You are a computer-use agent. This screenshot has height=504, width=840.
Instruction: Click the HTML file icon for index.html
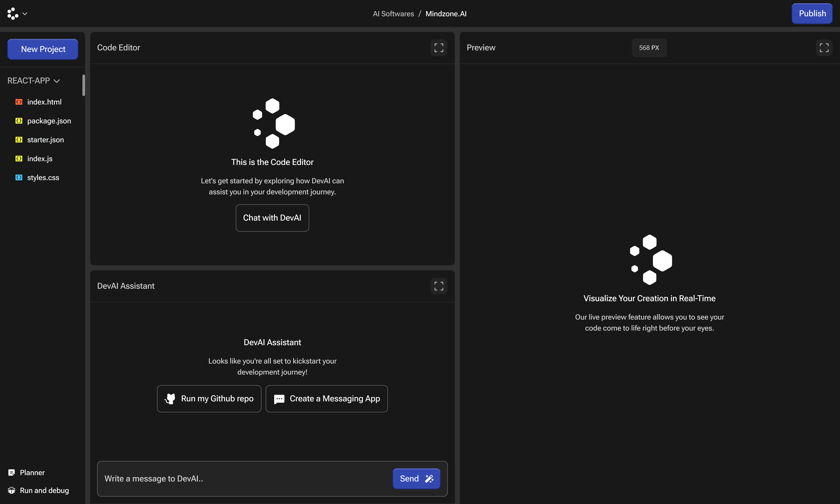[19, 102]
